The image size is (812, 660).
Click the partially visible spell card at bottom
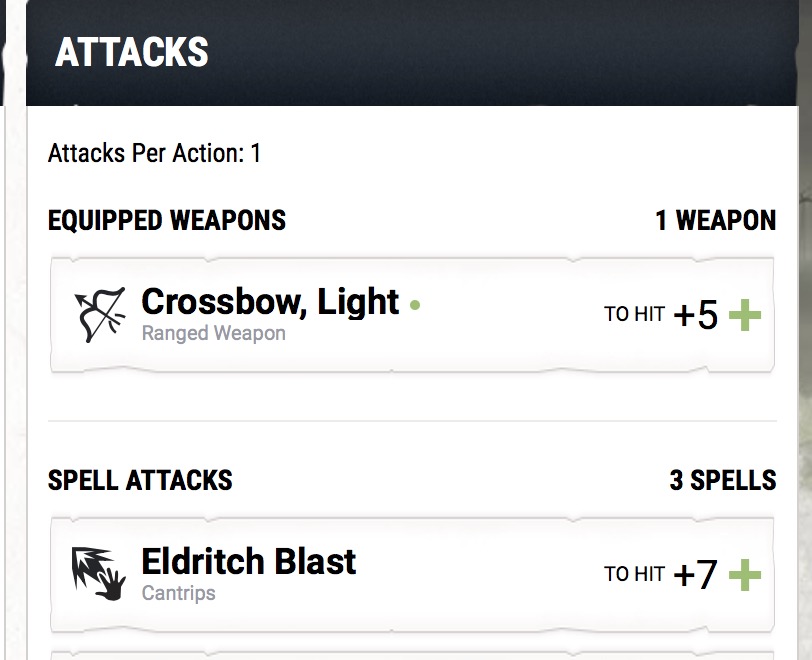pyautogui.click(x=412, y=655)
